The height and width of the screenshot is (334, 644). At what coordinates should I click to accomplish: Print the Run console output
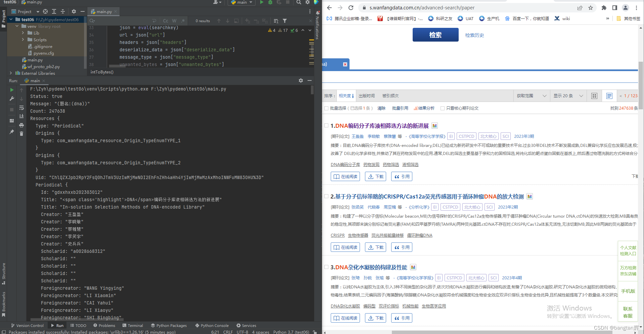pyautogui.click(x=21, y=125)
